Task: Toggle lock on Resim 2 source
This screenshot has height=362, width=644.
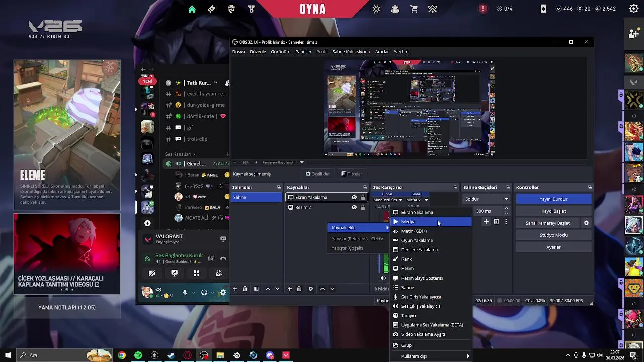Action: tap(363, 207)
